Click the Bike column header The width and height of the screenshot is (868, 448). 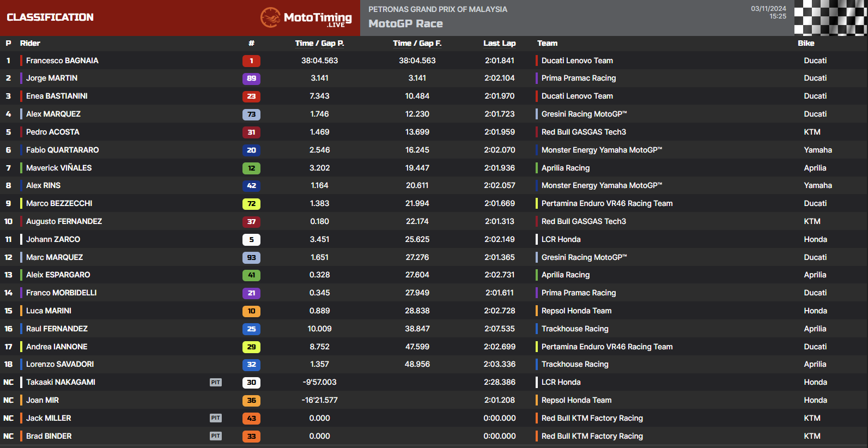coord(806,43)
